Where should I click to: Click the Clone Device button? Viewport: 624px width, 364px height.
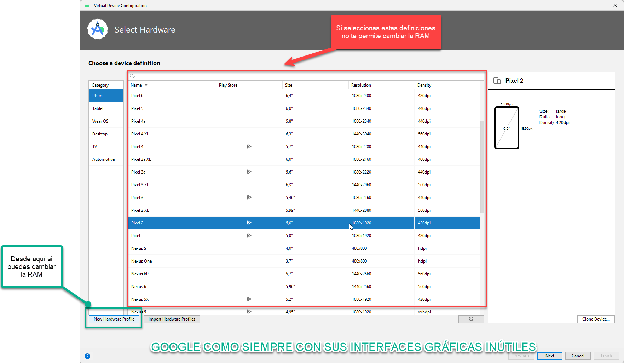coord(596,319)
